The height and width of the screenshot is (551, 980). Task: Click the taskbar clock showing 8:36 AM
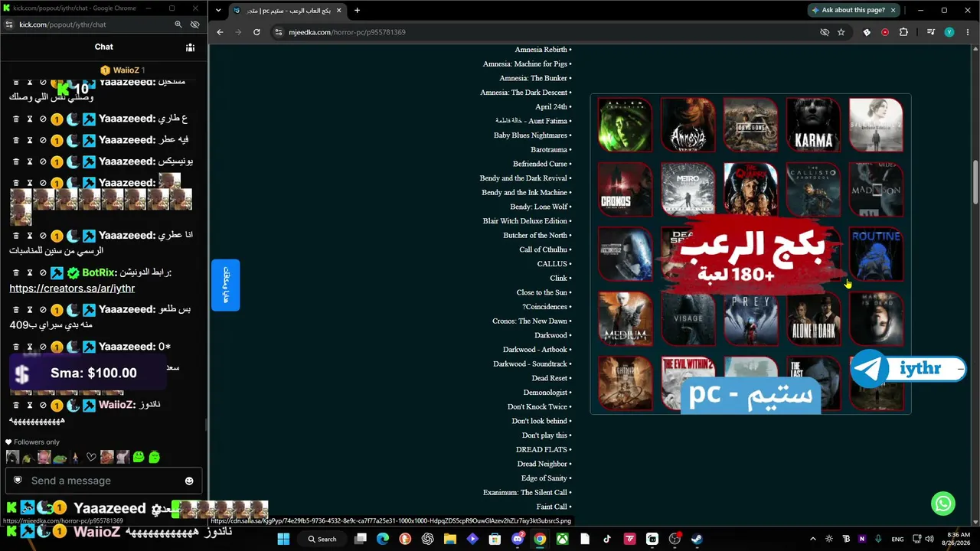(958, 539)
